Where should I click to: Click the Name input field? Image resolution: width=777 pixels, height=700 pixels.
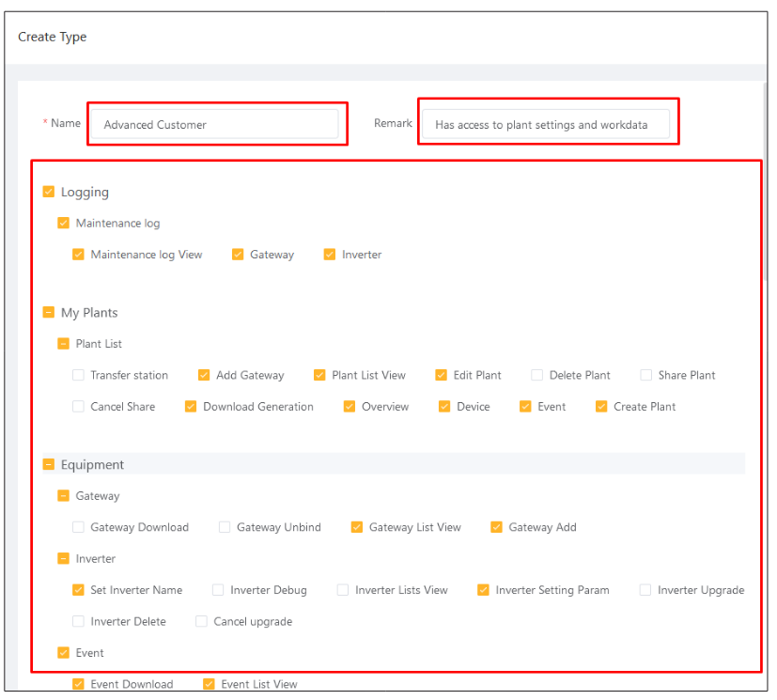[x=214, y=124]
